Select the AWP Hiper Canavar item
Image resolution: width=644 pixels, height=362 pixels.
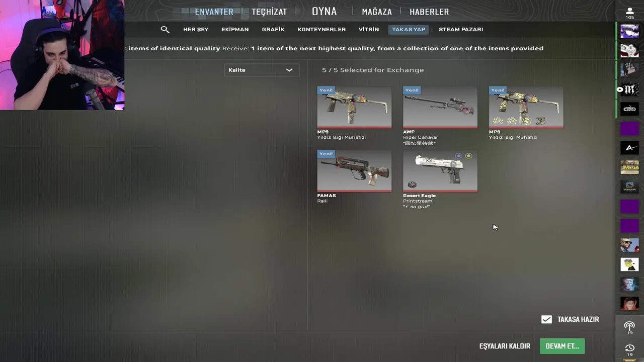click(440, 107)
